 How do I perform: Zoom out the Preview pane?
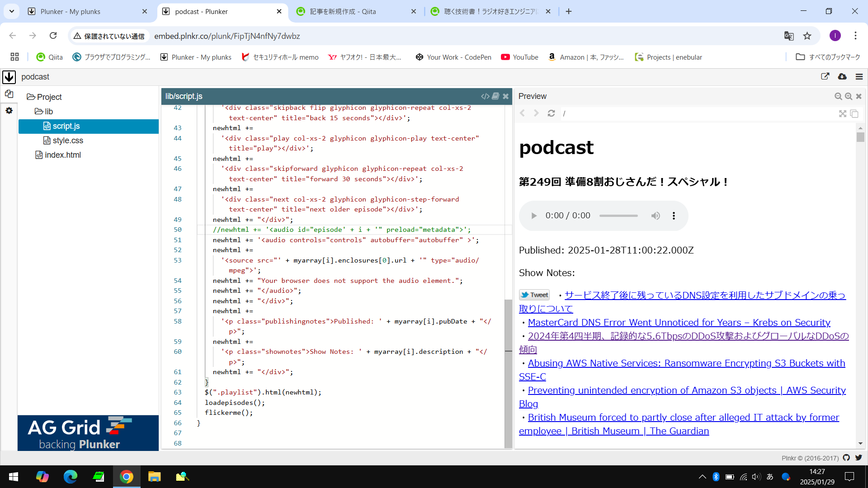tap(838, 96)
